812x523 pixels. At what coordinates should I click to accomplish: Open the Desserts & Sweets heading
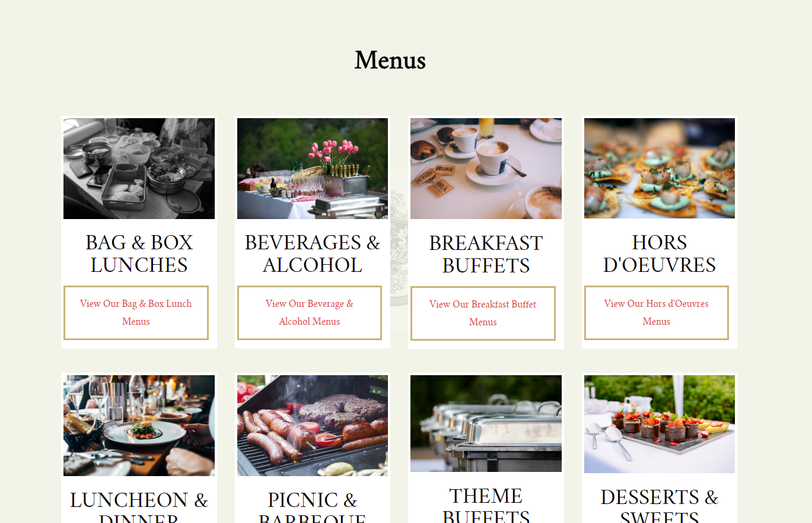point(660,505)
